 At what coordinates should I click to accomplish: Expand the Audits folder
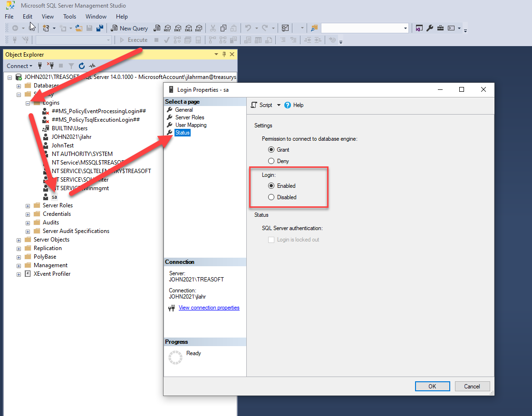(x=28, y=223)
